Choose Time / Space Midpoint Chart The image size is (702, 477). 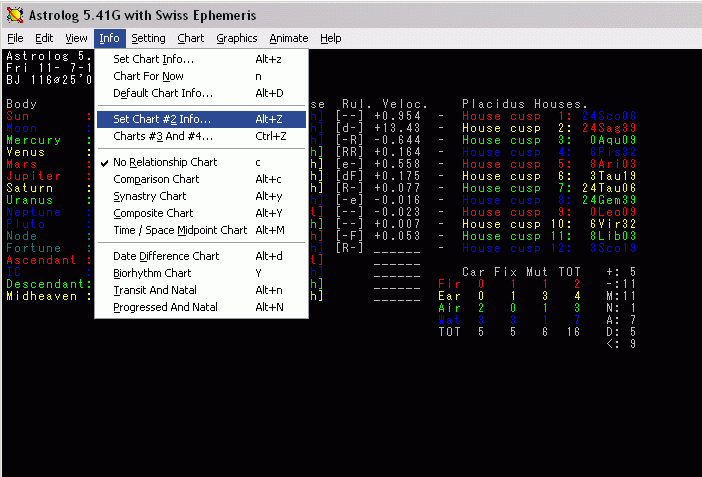(201, 230)
